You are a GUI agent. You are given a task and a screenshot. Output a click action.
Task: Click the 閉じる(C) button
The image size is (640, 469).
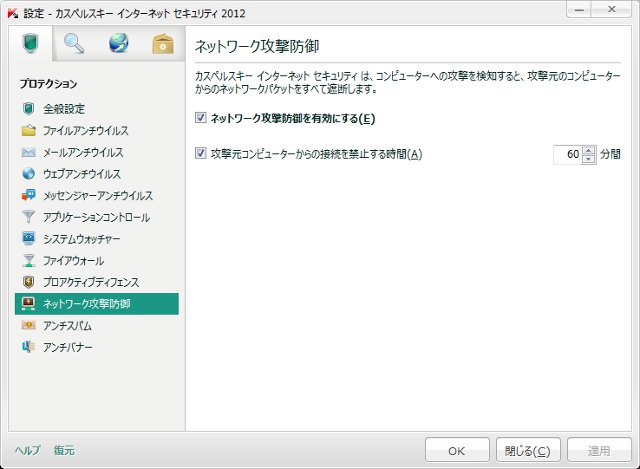pyautogui.click(x=528, y=450)
